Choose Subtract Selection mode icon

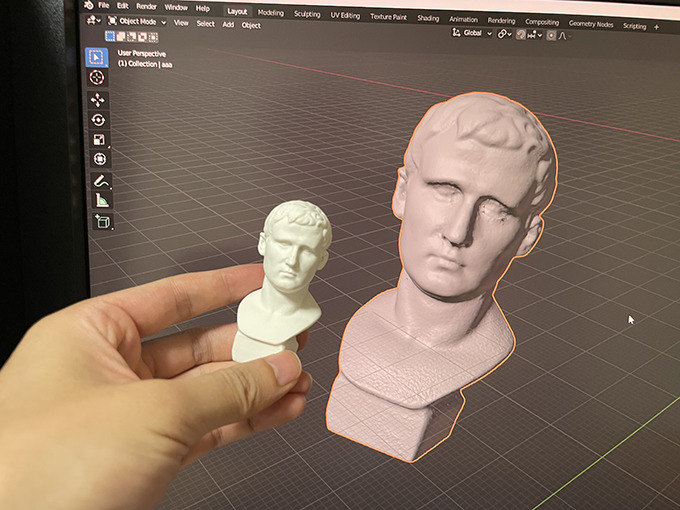[x=131, y=37]
